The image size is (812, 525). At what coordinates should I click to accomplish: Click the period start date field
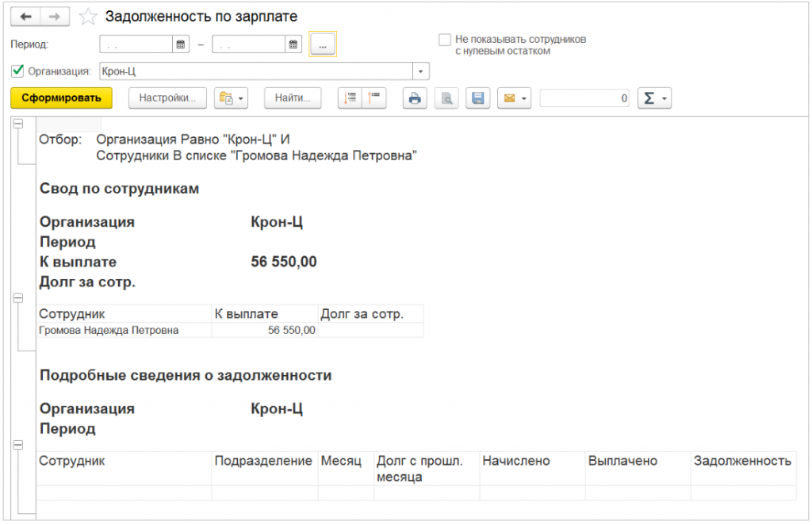[x=136, y=45]
